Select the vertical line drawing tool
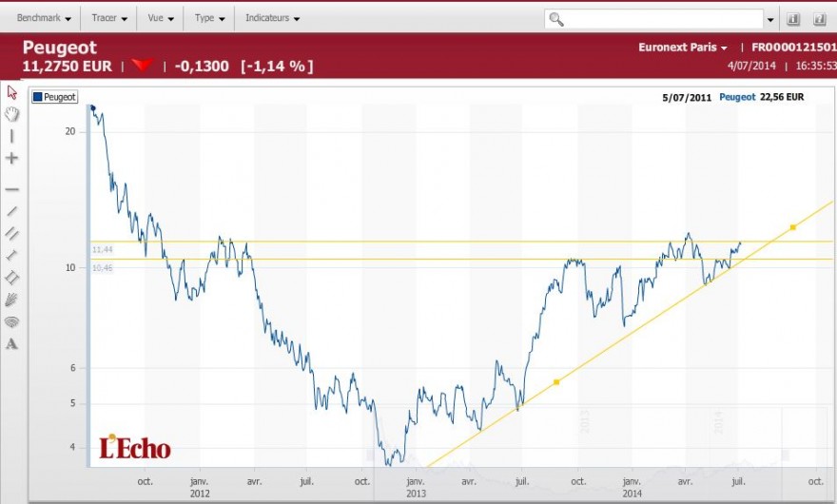 pyautogui.click(x=11, y=137)
